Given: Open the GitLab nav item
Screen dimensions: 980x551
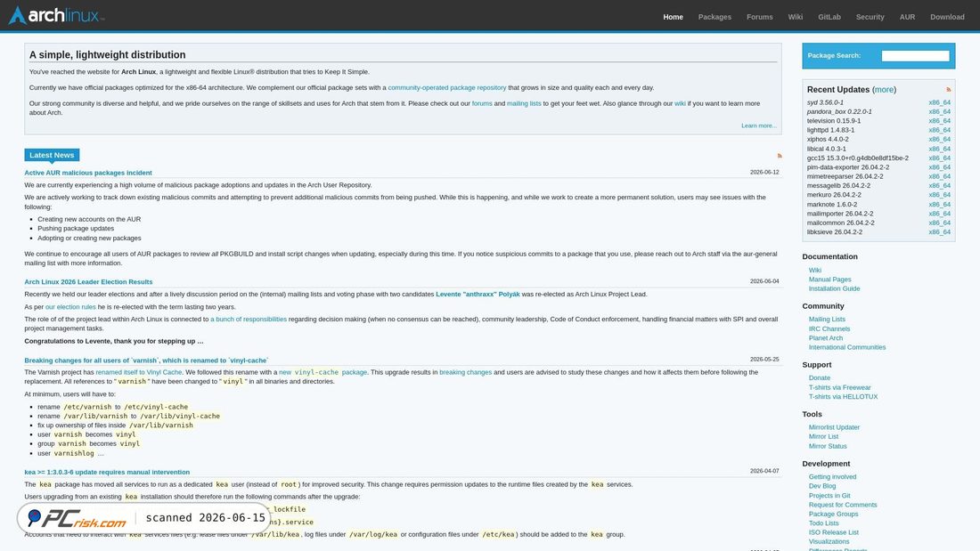Looking at the screenshot, I should (x=829, y=17).
